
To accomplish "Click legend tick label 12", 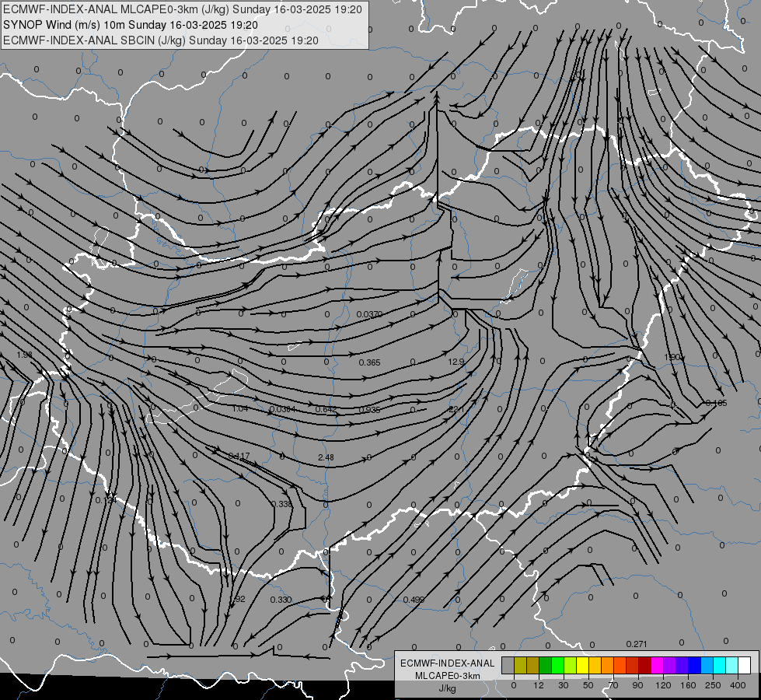I will click(x=539, y=685).
